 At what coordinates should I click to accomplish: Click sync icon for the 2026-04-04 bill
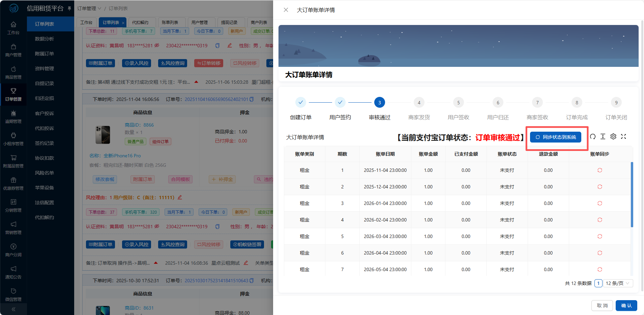click(599, 253)
